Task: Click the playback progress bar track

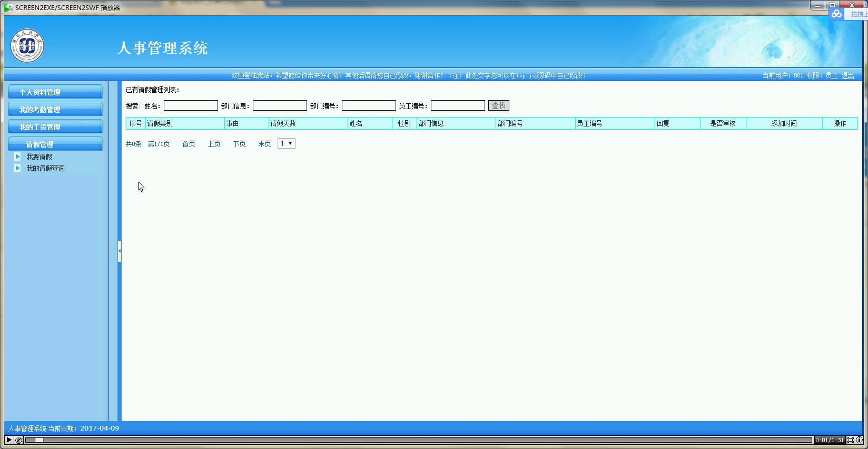Action: (419, 440)
